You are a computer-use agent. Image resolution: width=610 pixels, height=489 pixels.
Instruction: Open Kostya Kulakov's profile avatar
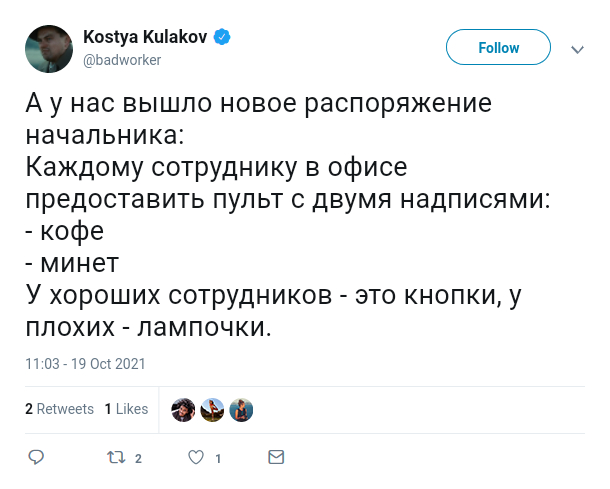click(48, 49)
